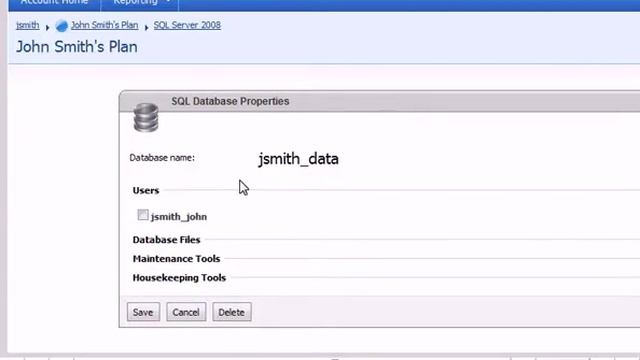Click the John Smith's Plan page heading

click(x=77, y=47)
